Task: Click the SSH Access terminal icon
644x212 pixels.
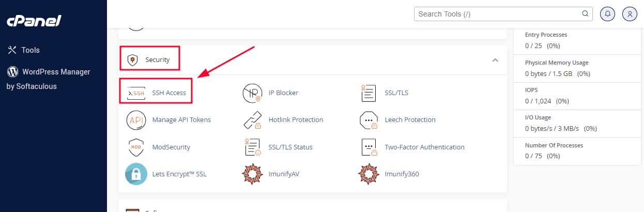Action: tap(136, 93)
